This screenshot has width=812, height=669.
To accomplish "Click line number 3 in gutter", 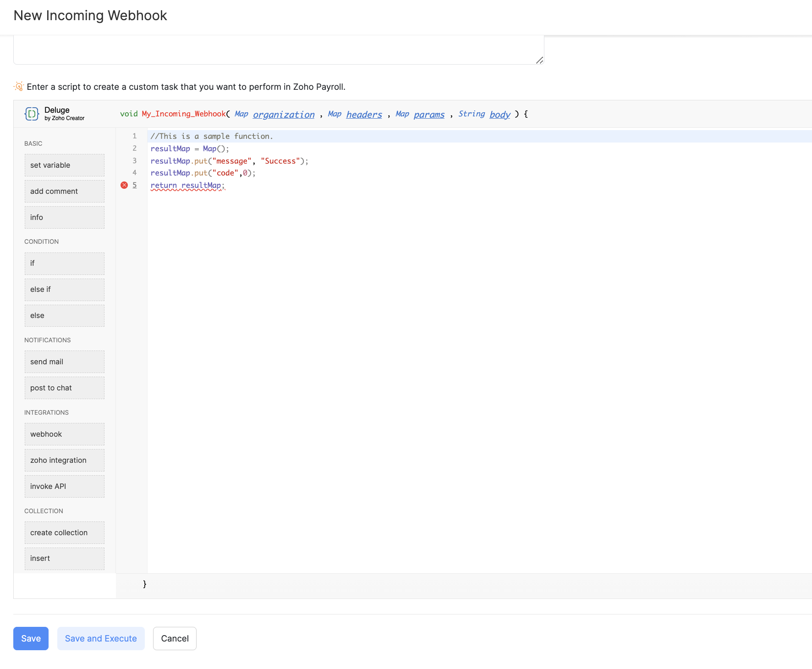I will pyautogui.click(x=134, y=161).
